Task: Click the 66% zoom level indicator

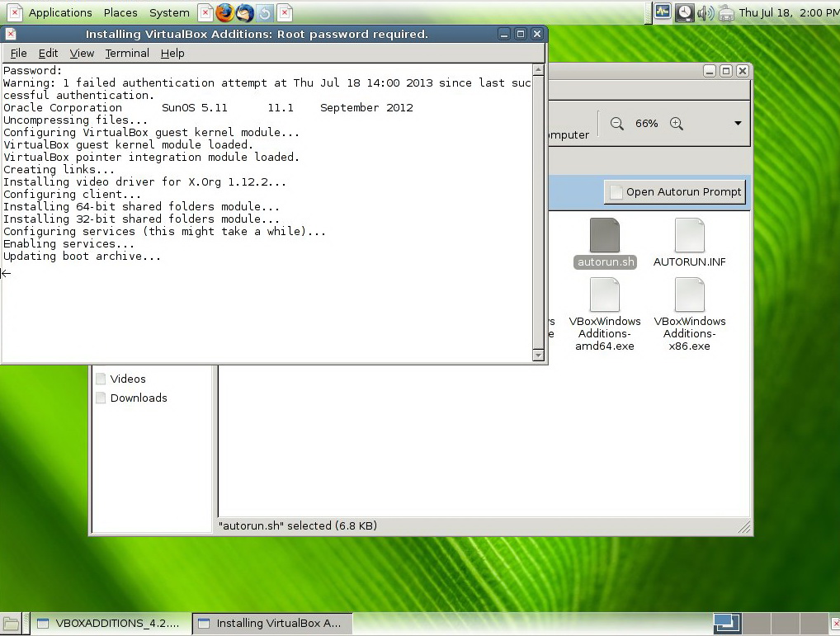Action: 647,124
